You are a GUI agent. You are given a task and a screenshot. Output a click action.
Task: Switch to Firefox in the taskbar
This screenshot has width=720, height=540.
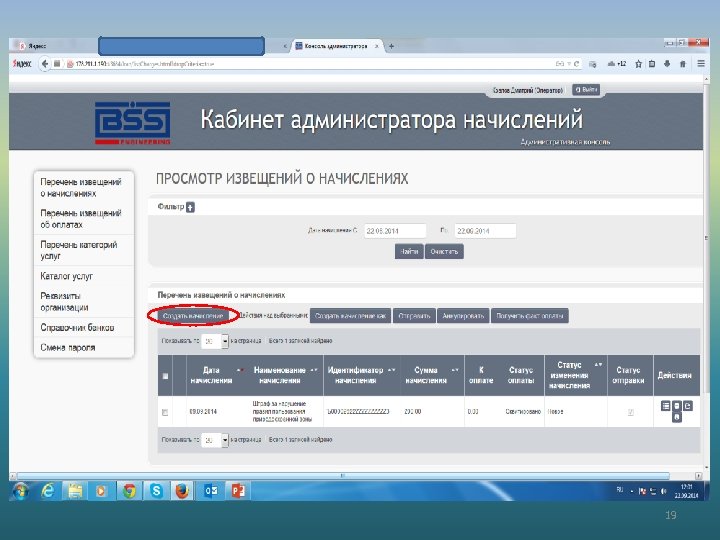click(182, 491)
